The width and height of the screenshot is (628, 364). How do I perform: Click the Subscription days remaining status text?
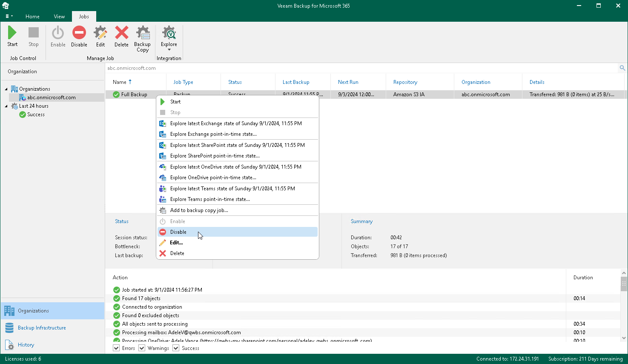click(x=585, y=359)
